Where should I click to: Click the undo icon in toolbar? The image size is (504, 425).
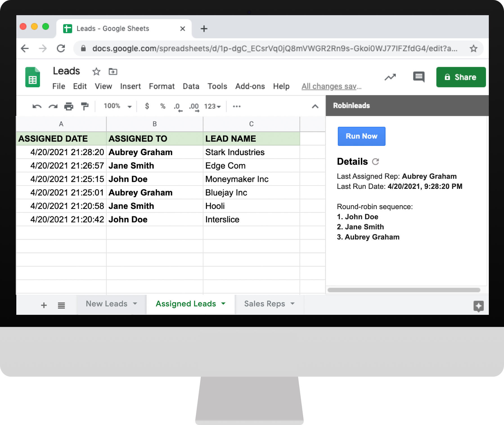click(37, 106)
